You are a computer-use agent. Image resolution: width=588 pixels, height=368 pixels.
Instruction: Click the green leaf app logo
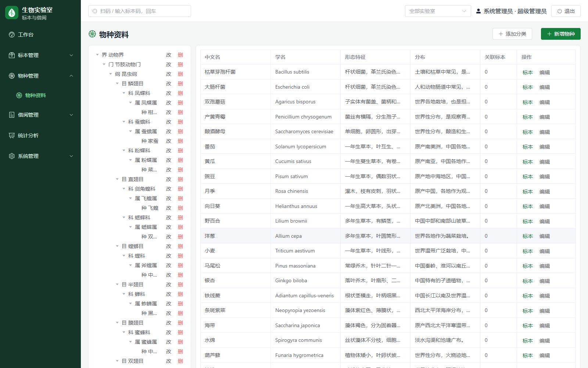coord(12,13)
